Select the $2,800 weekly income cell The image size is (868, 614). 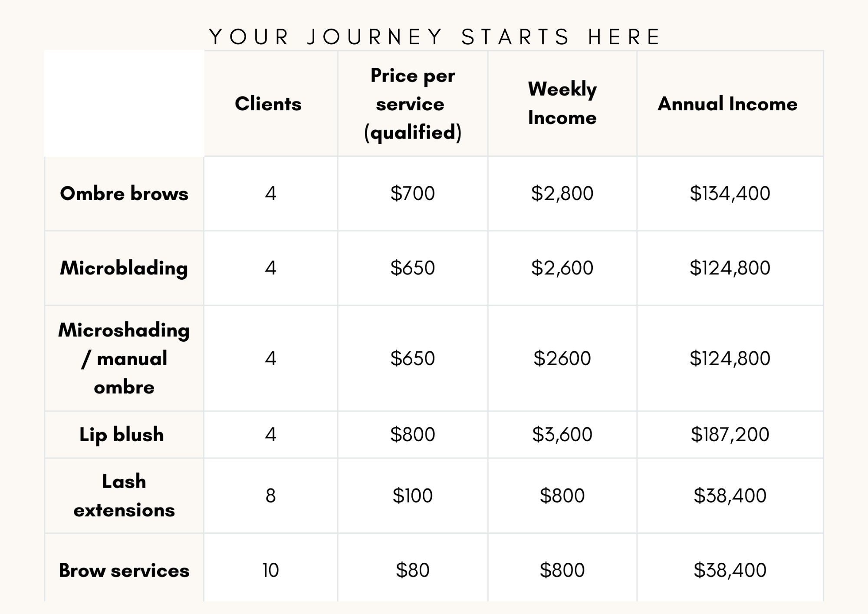click(562, 193)
